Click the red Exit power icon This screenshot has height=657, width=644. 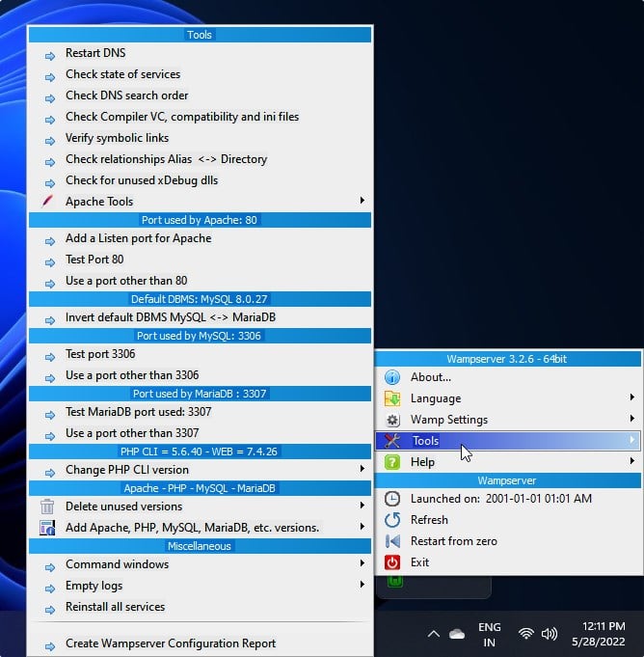point(392,562)
